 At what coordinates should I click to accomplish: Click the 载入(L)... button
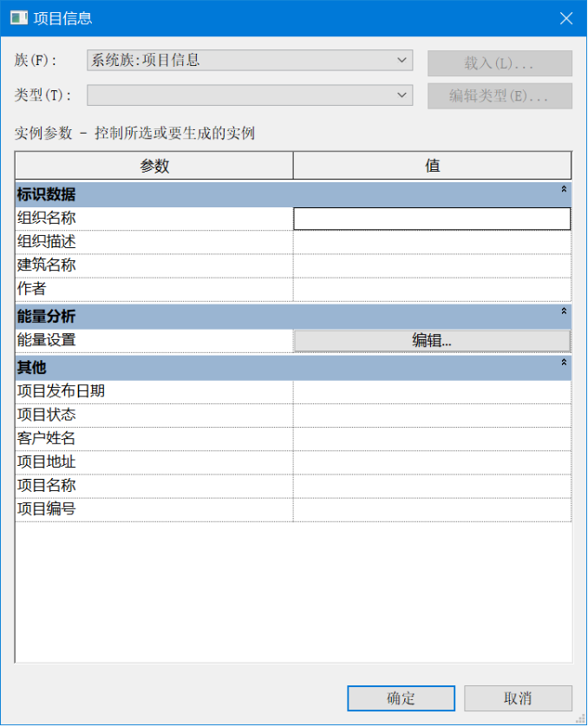(500, 63)
